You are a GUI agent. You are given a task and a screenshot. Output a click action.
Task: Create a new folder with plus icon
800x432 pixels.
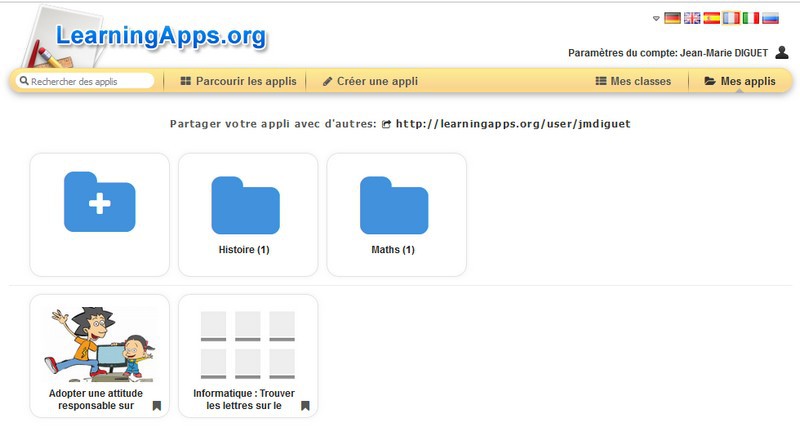tap(100, 213)
